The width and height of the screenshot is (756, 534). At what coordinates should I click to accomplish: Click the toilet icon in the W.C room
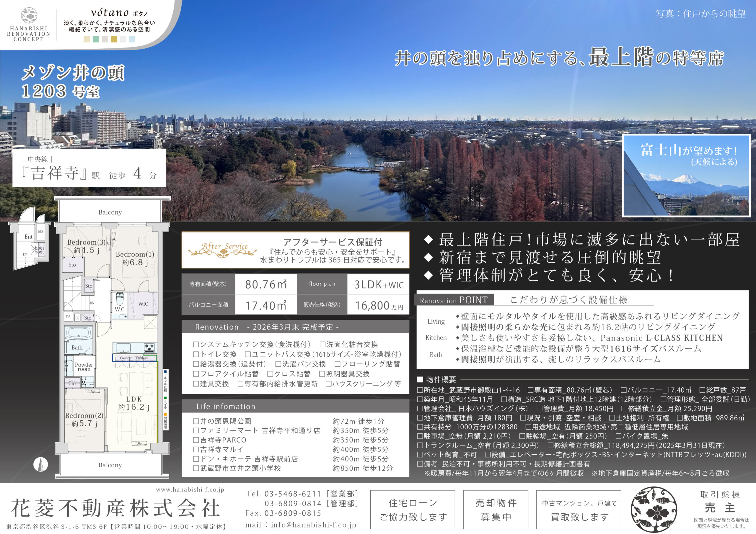tap(120, 299)
